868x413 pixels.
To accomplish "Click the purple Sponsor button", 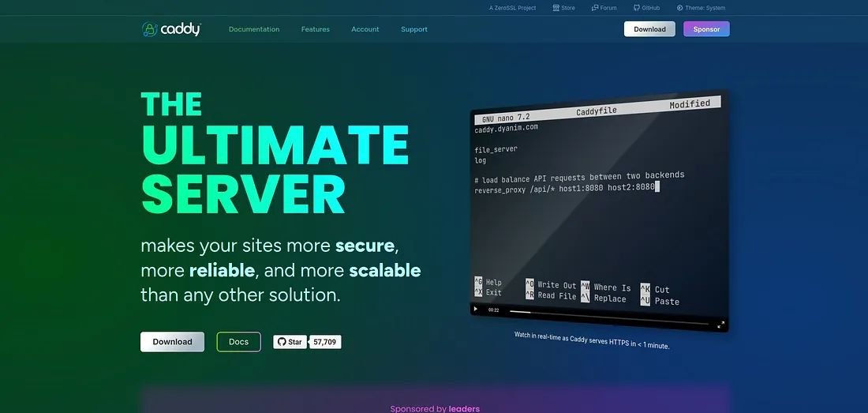I will click(706, 29).
